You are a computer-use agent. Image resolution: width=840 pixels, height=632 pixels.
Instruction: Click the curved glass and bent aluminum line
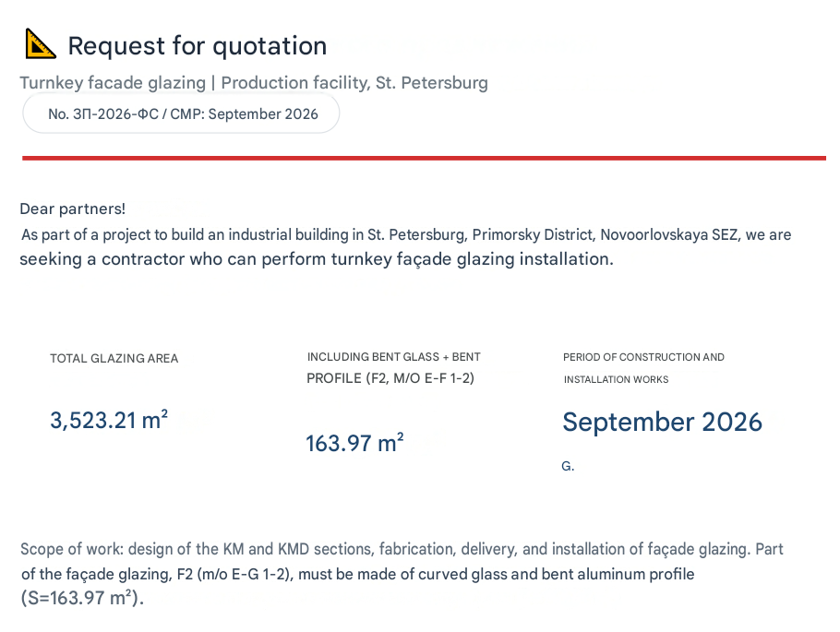358,574
